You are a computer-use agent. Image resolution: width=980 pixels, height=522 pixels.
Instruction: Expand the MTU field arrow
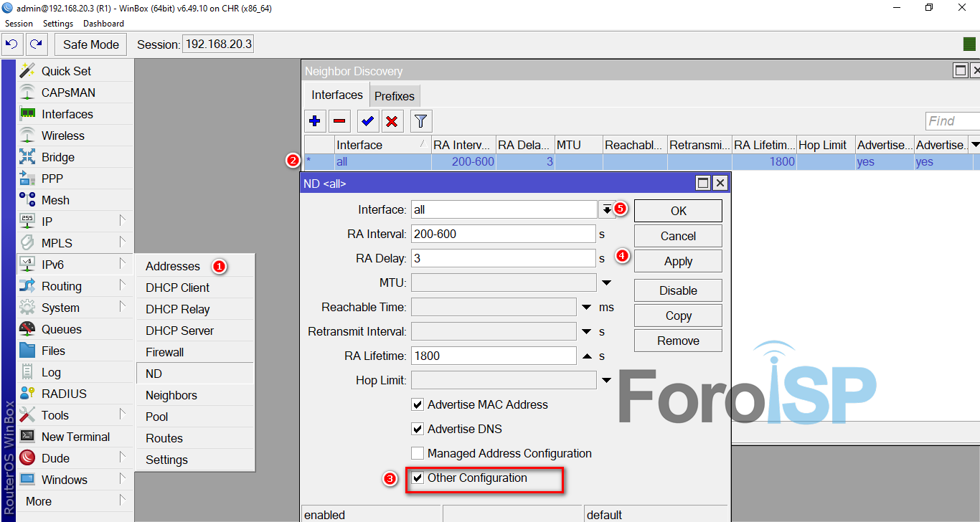coord(606,283)
